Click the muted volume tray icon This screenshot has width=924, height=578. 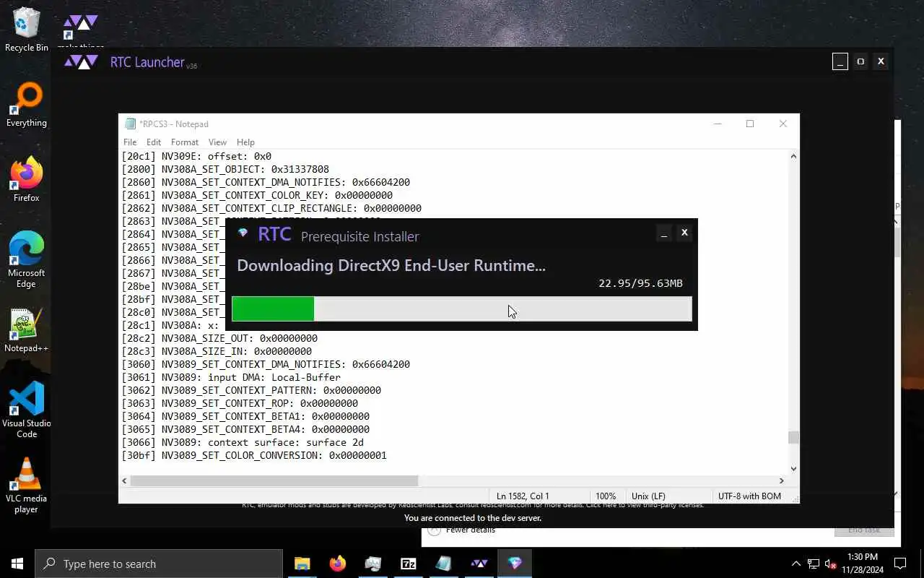831,564
